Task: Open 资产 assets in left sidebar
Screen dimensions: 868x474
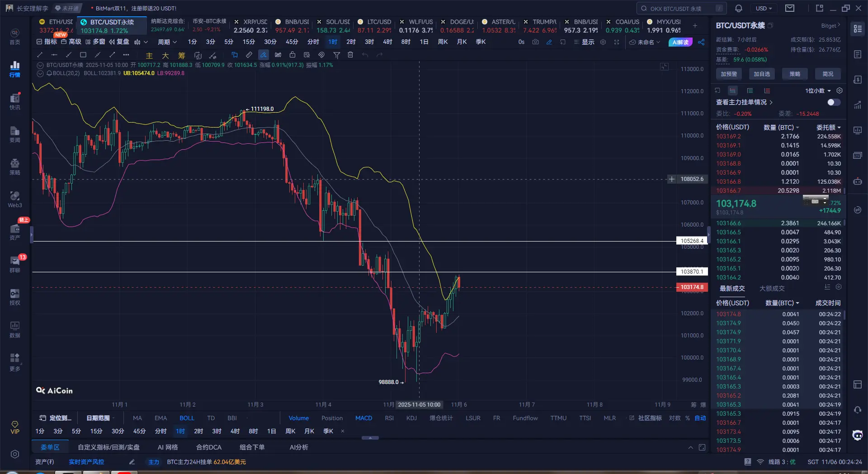Action: (x=15, y=232)
